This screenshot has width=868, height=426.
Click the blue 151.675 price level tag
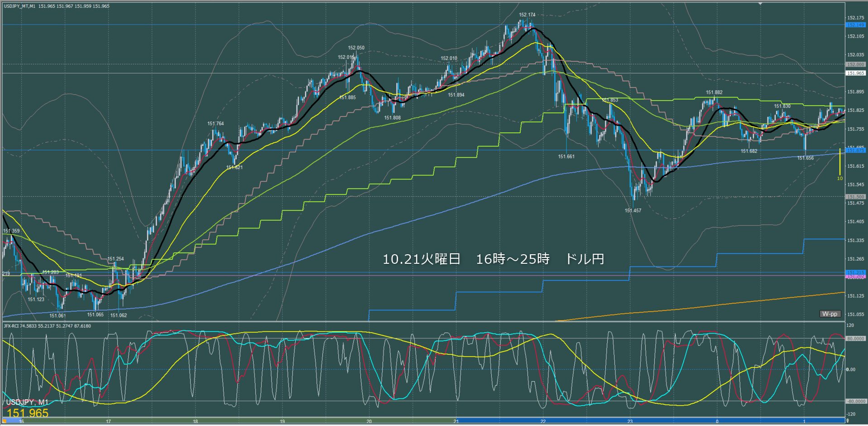855,150
